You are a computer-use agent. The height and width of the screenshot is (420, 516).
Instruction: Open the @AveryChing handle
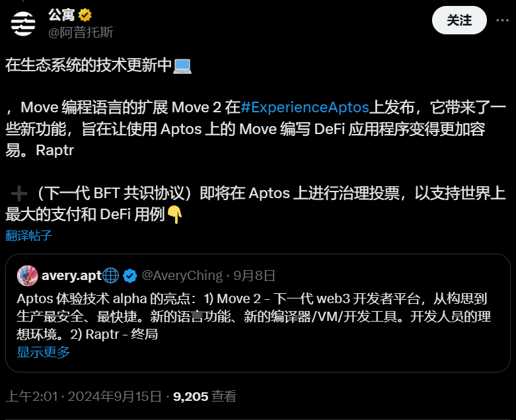tap(182, 275)
